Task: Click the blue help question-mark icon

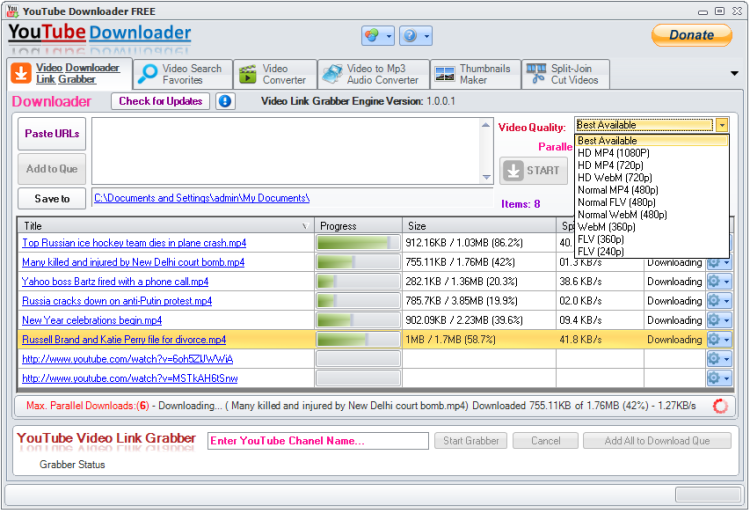Action: point(410,35)
